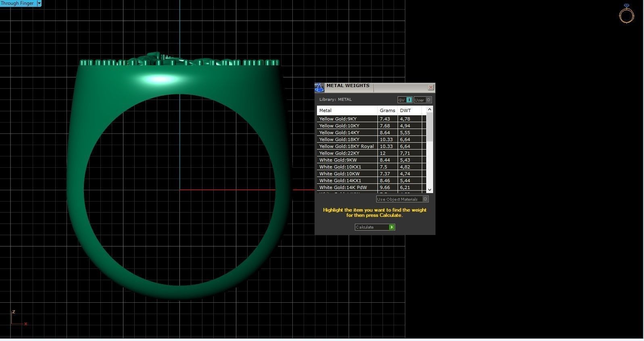This screenshot has width=644, height=341.
Task: Click the Library: METAL label
Action: 336,100
